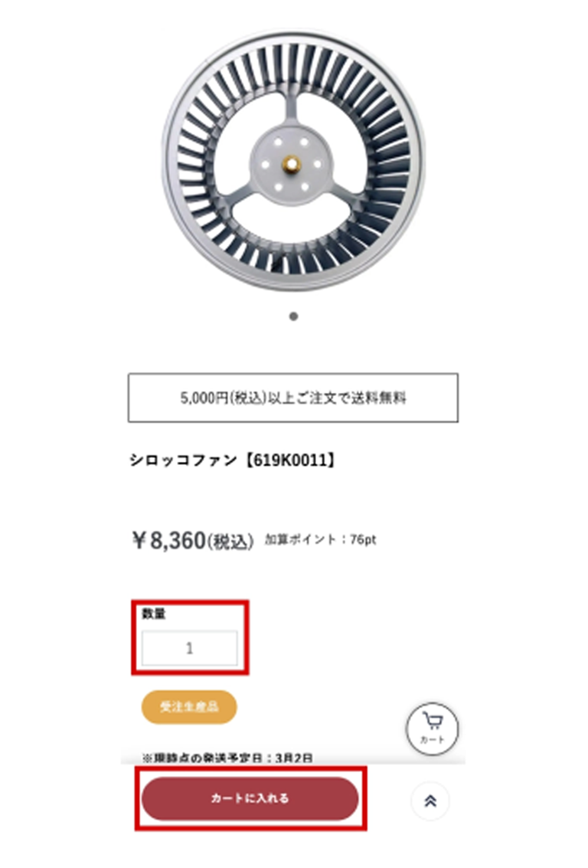Open the シロッコファン product image
The width and height of the screenshot is (588, 868).
pos(293,161)
